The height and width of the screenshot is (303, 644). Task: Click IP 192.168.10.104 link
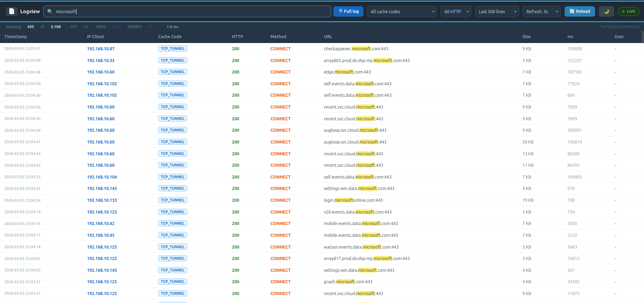pos(102,177)
